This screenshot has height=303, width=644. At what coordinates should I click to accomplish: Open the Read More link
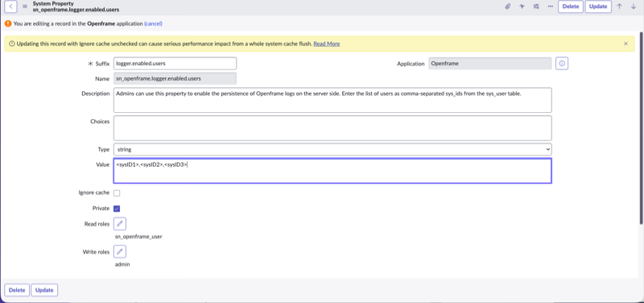pyautogui.click(x=327, y=44)
